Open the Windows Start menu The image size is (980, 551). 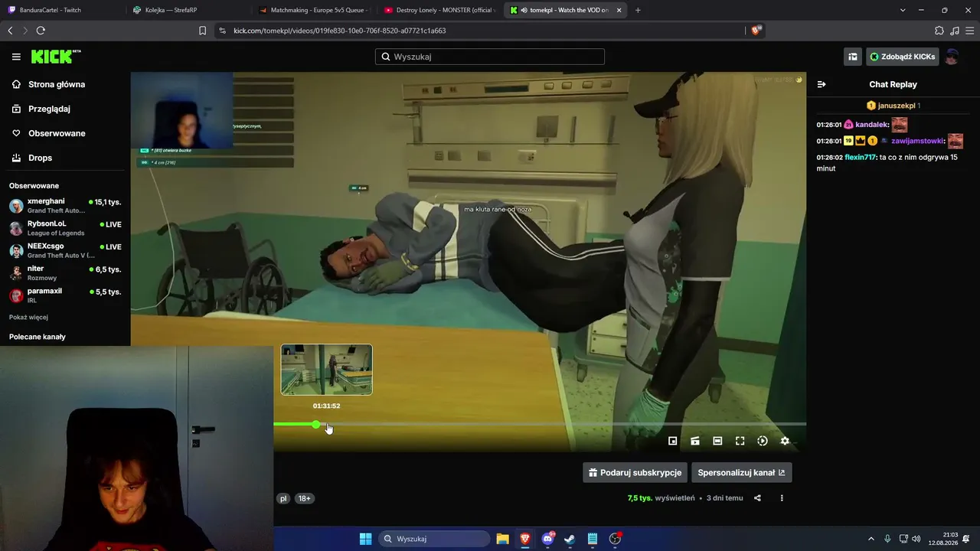(x=366, y=539)
